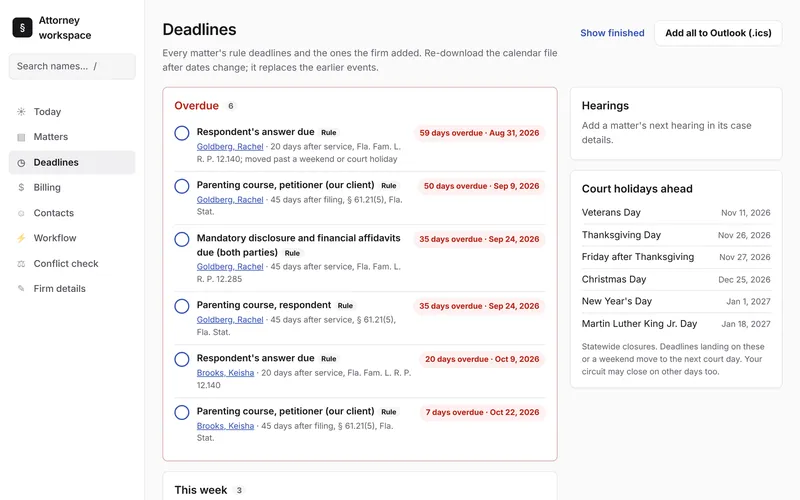Click the pencil icon beside Firm details

click(x=21, y=288)
